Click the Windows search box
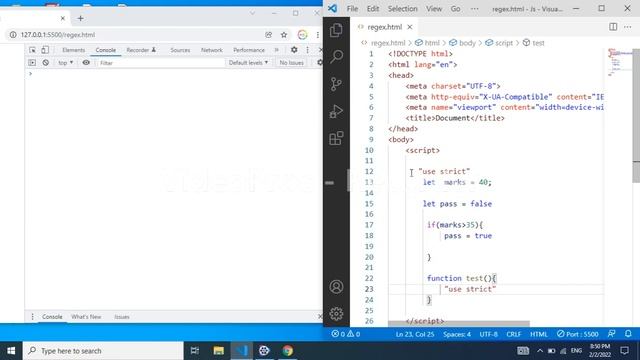Viewport: 640px width, 360px height. click(x=103, y=351)
